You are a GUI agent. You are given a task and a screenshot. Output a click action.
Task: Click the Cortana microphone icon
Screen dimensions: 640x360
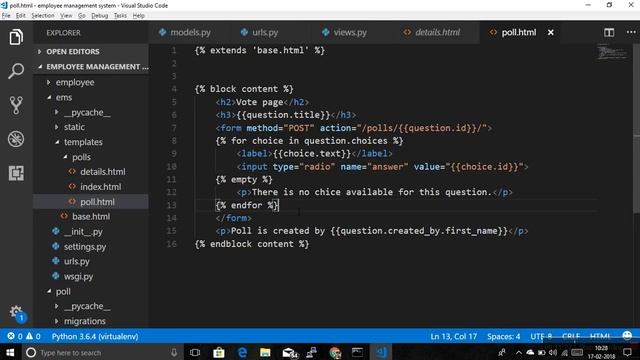(174, 352)
